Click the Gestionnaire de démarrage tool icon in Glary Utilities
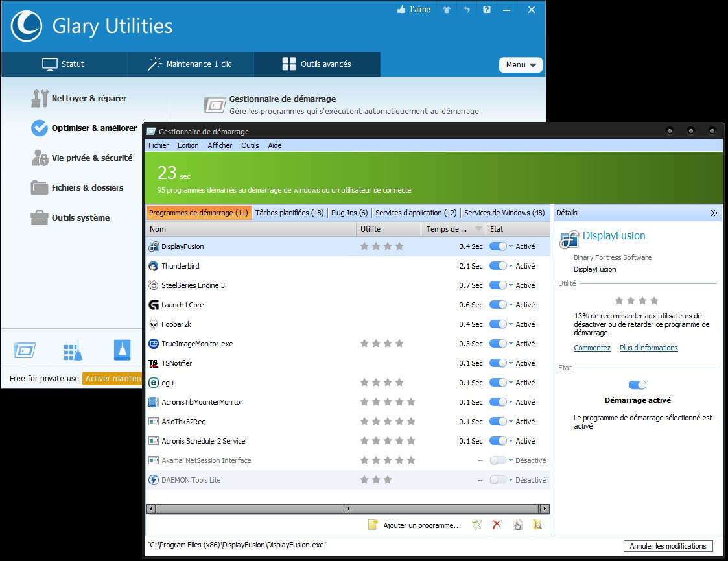The width and height of the screenshot is (728, 561). point(215,105)
